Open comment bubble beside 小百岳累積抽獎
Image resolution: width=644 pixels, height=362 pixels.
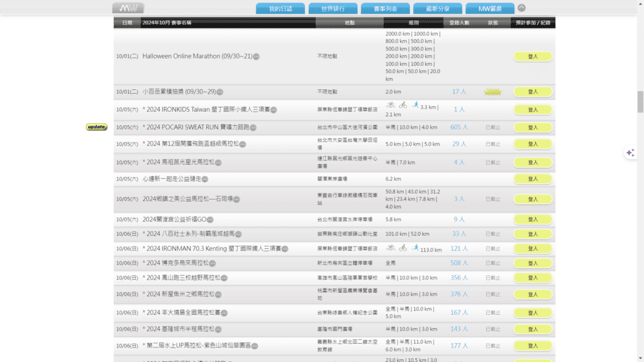point(220,92)
